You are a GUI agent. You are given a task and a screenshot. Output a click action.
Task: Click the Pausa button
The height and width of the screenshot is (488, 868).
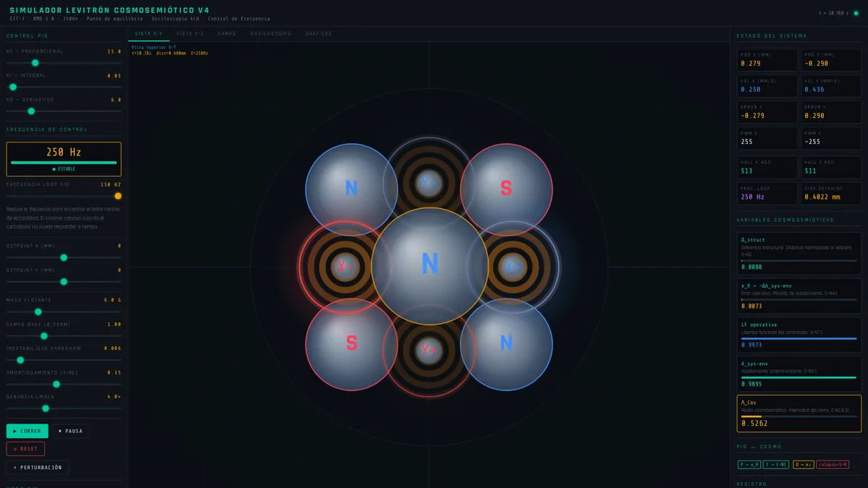70,431
